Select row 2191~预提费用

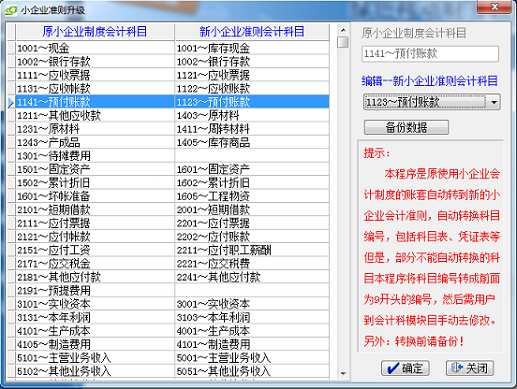pos(95,290)
